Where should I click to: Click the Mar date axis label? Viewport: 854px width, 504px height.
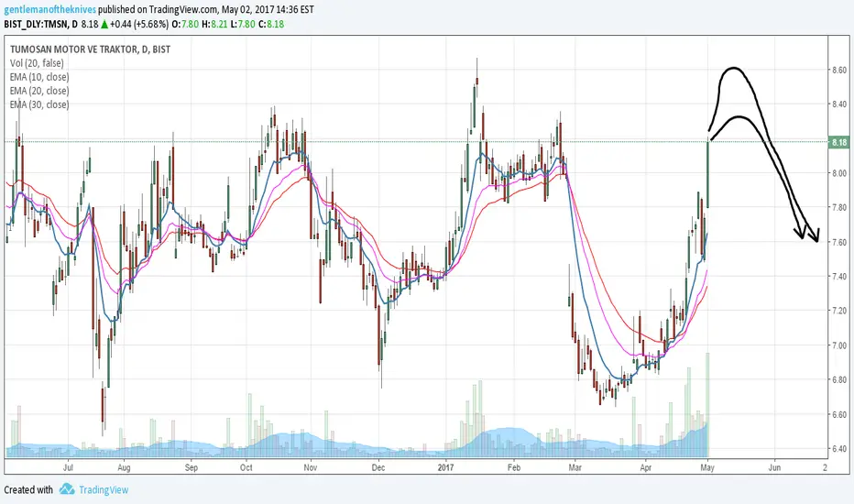(x=575, y=467)
